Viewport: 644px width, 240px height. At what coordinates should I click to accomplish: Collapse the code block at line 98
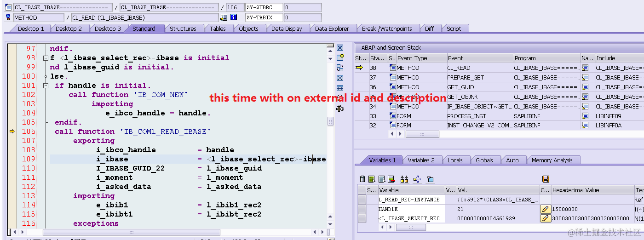(46, 58)
